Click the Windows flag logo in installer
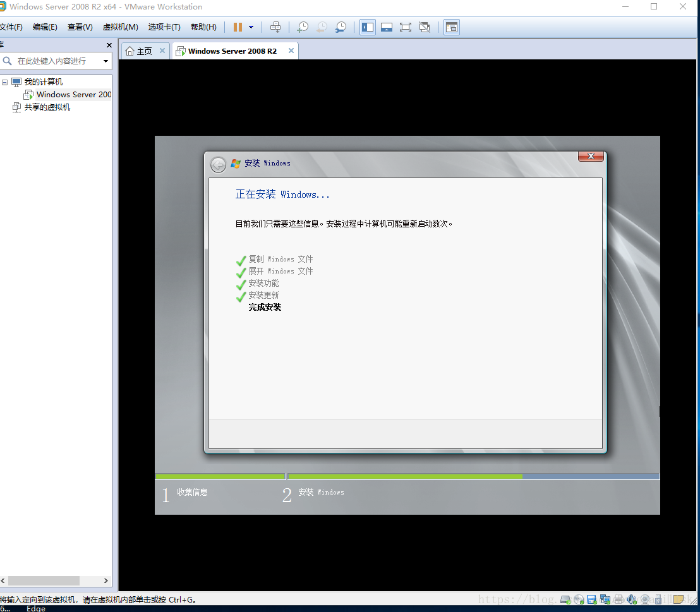The image size is (700, 612). coord(236,164)
